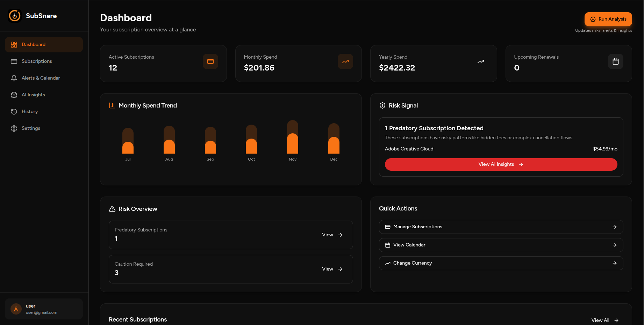
Task: Click the Run Analysis button
Action: point(608,19)
